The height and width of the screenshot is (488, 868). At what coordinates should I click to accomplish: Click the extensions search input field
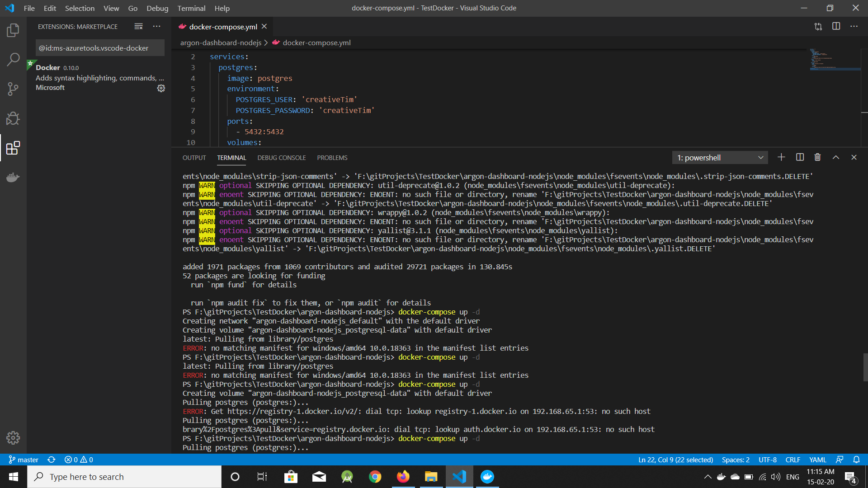click(x=100, y=48)
